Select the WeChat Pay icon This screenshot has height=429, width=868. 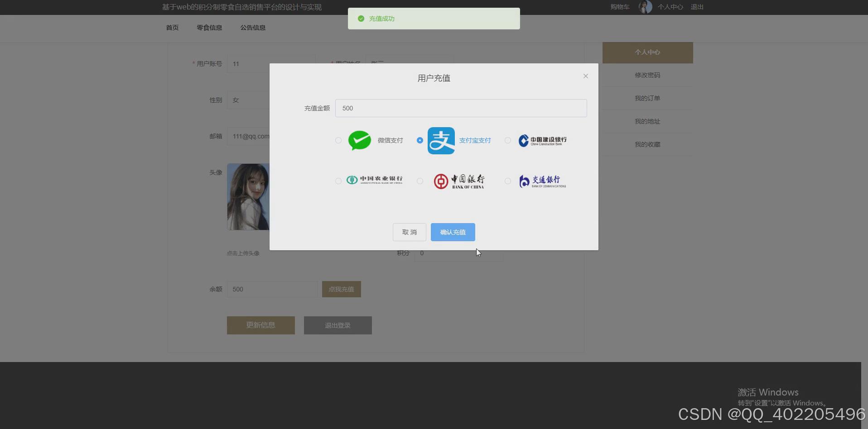click(360, 140)
